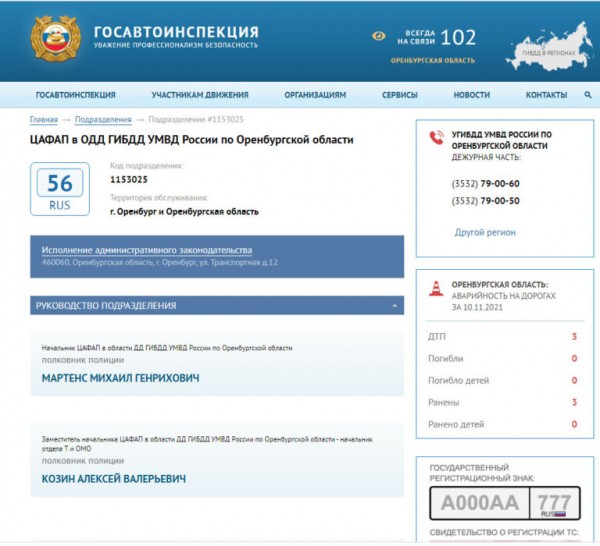600x546 pixels.
Task: Click РУКОВОДСТВО ПОДРАЗДЕЛЕНИЯ header bar
Action: [x=217, y=305]
